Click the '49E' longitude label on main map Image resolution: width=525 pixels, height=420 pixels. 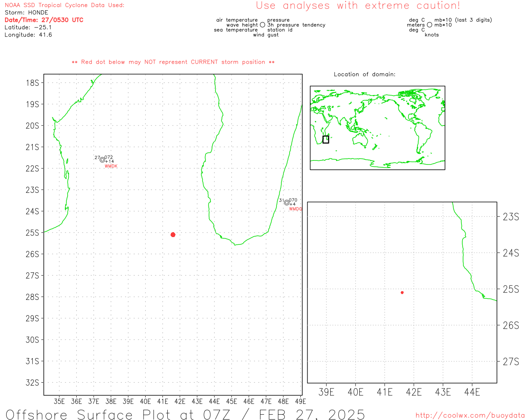[x=301, y=402]
